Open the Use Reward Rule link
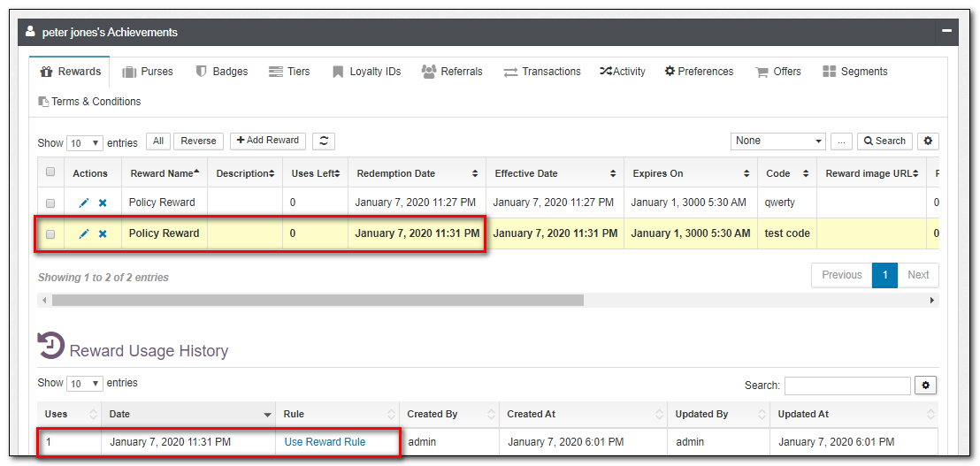This screenshot has height=466, width=980. [x=325, y=441]
